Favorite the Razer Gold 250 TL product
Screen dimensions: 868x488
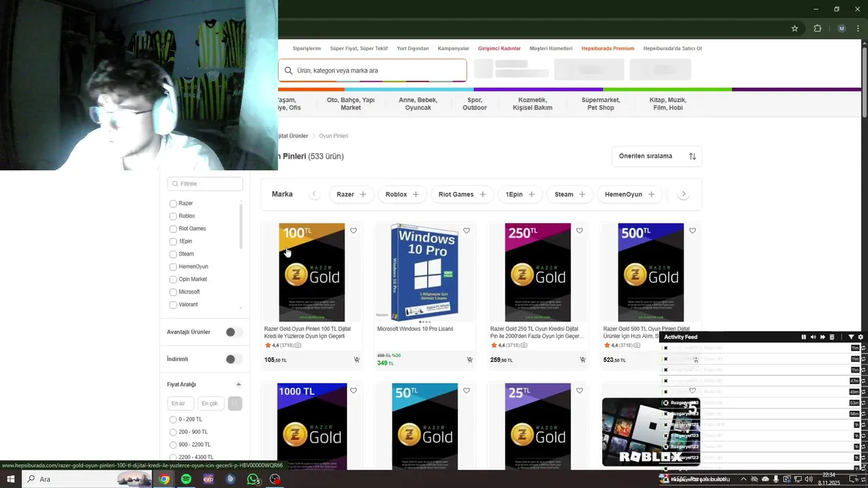(579, 230)
